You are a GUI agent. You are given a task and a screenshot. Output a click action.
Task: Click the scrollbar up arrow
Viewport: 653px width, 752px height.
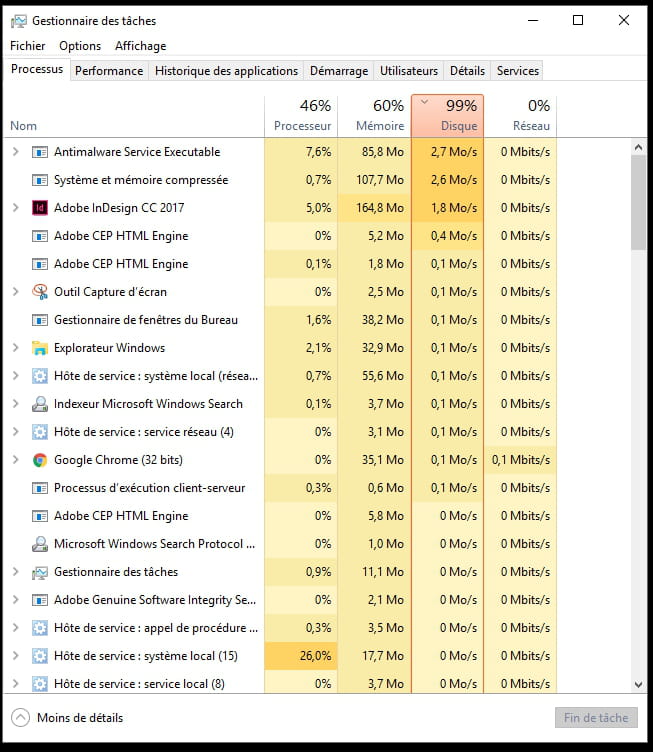638,147
